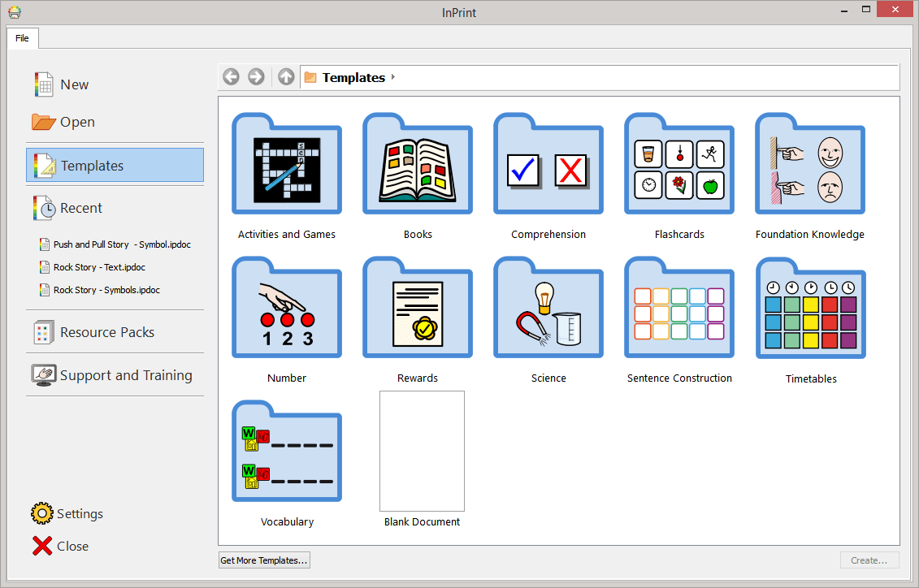
Task: Open the Number template folder
Action: tap(287, 312)
